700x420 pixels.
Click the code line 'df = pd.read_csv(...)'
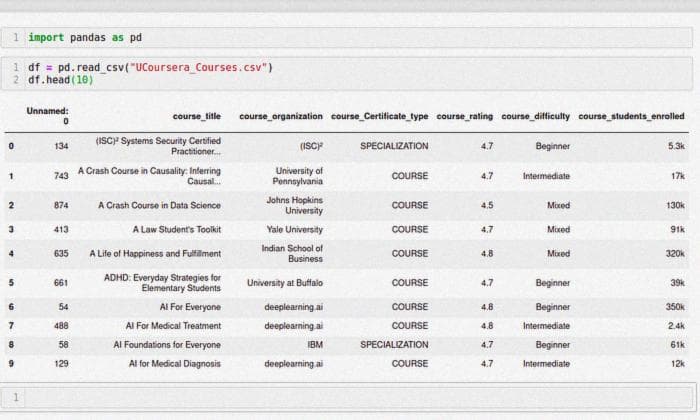click(x=150, y=67)
